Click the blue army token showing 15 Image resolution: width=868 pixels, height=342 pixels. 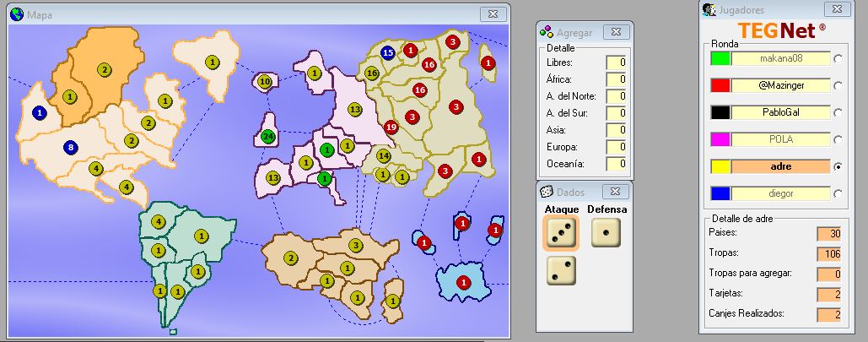click(x=388, y=53)
